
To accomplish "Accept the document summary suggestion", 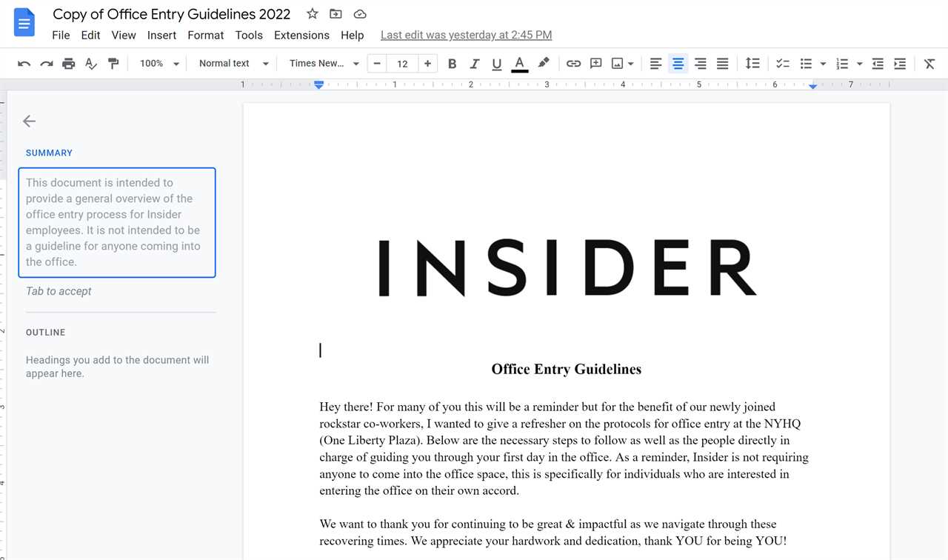I will tap(59, 290).
